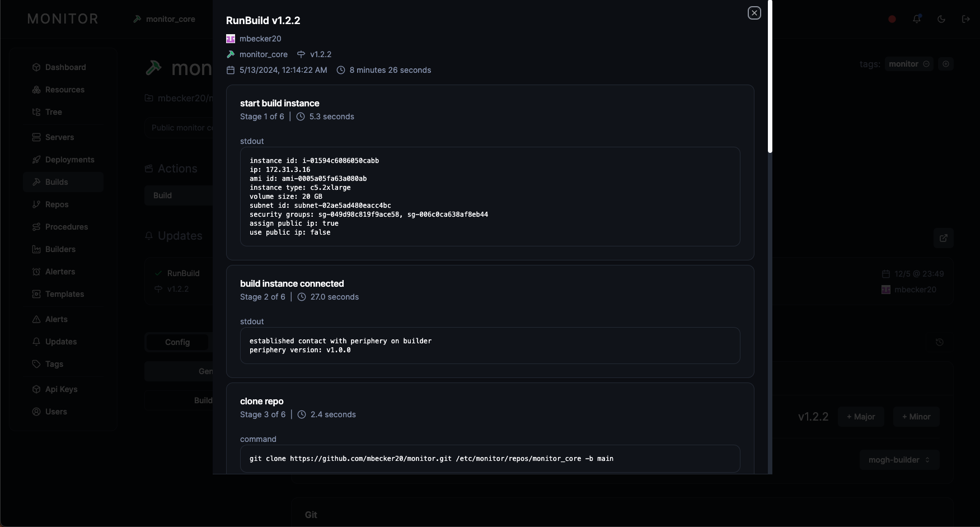
Task: Click mbecker20 user in the dialog
Action: point(260,39)
